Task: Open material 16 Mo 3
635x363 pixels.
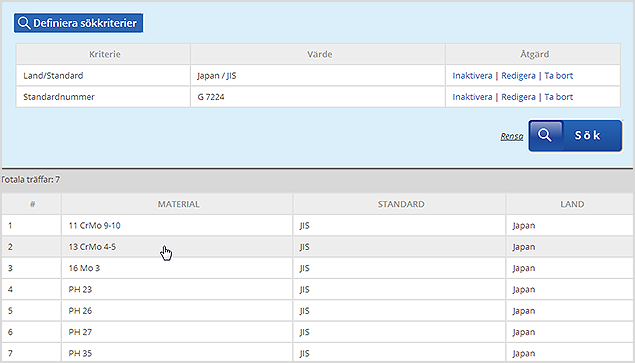Action: pyautogui.click(x=84, y=268)
